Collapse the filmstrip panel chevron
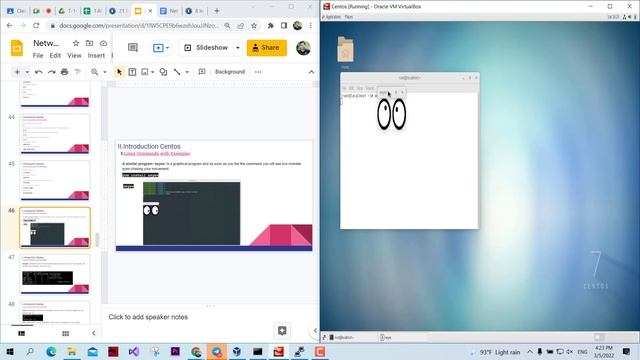Image resolution: width=640 pixels, height=360 pixels. tap(94, 333)
